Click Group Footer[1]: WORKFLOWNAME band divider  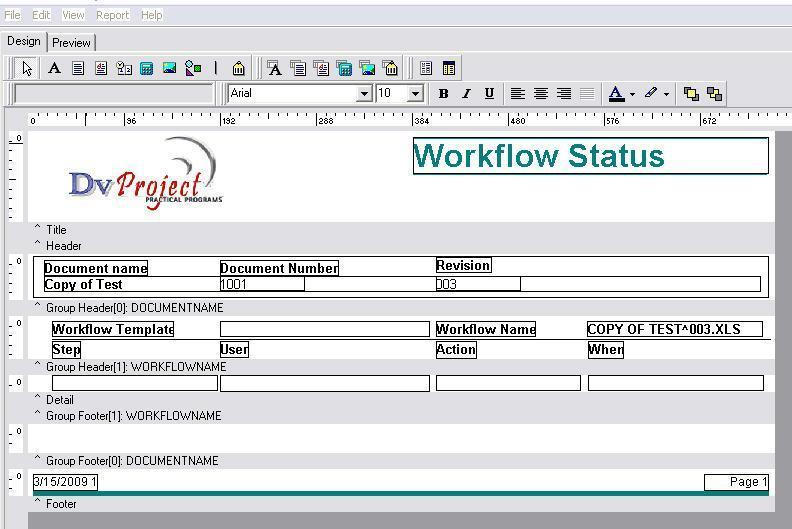pos(402,416)
